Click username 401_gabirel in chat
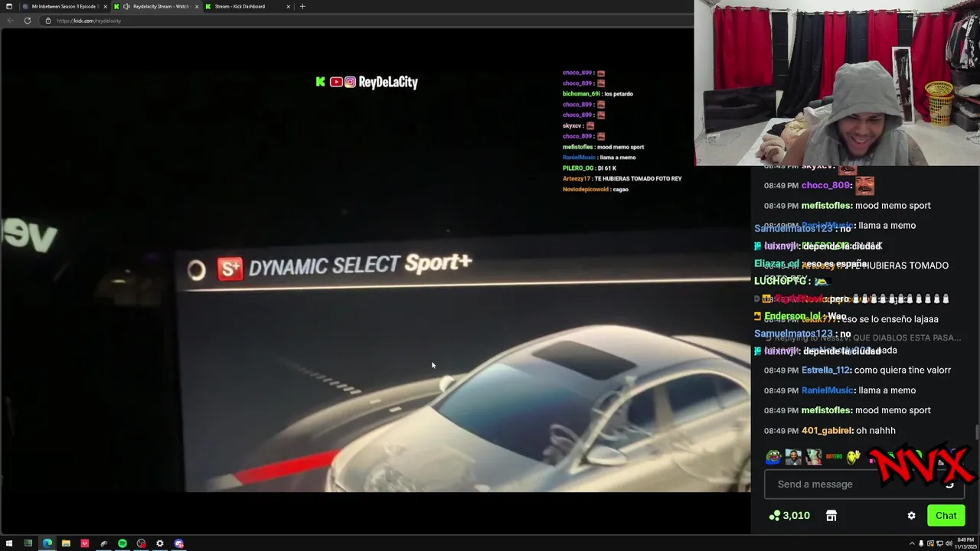Viewport: 980px width, 551px height. (x=827, y=431)
